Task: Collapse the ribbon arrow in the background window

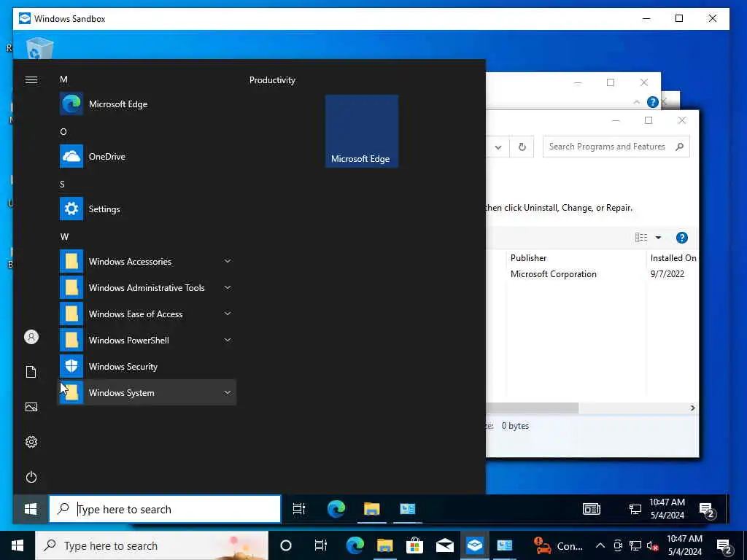Action: [636, 102]
